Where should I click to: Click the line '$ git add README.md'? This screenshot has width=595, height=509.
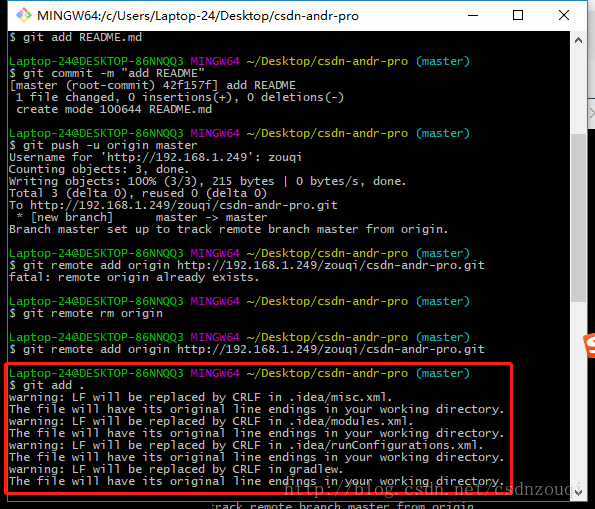[76, 37]
